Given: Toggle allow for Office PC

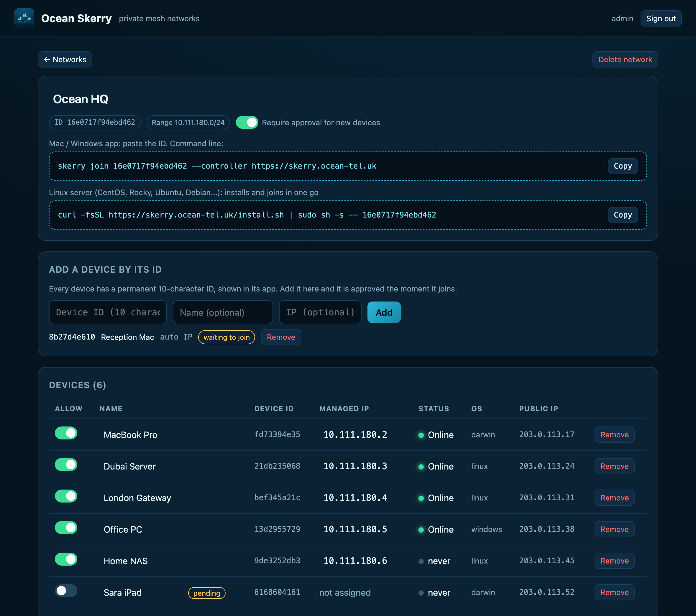Looking at the screenshot, I should coord(66,528).
